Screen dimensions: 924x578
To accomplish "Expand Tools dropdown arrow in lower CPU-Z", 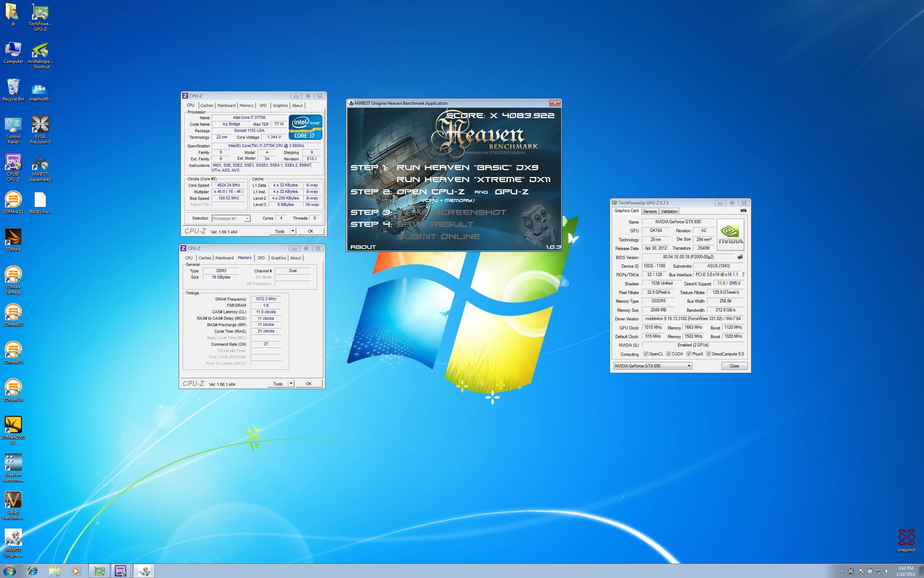I will (x=291, y=384).
